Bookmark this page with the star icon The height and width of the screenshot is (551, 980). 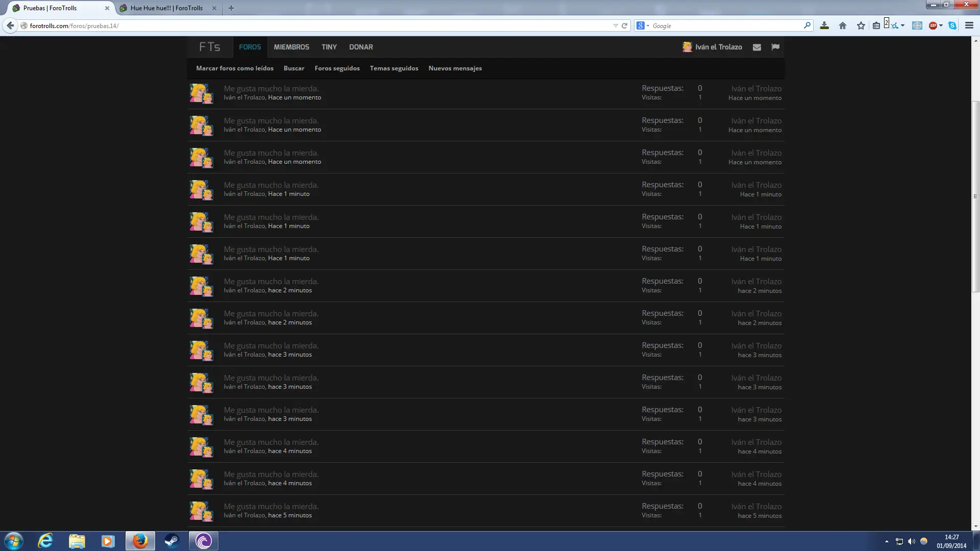pos(861,26)
